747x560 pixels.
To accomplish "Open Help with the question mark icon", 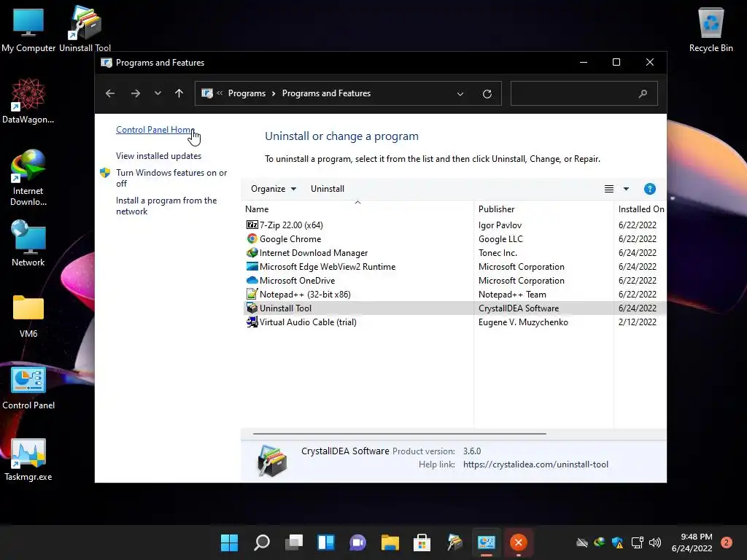I will [x=650, y=189].
